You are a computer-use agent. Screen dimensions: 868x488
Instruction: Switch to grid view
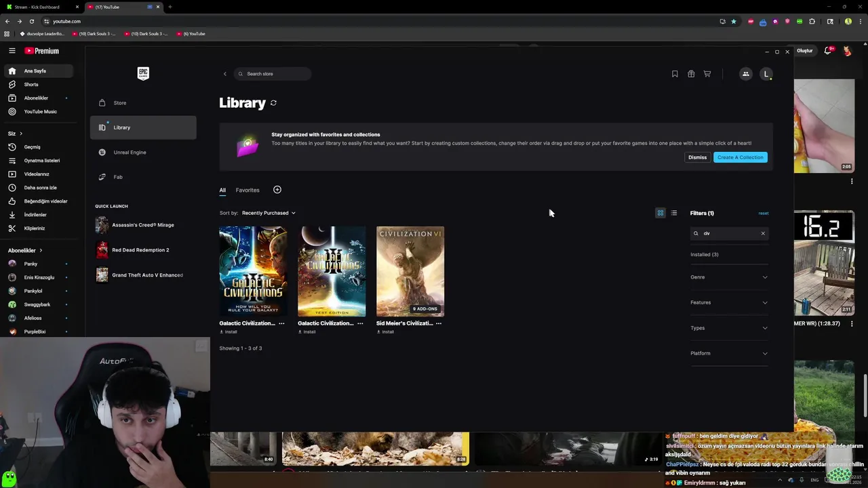click(660, 213)
